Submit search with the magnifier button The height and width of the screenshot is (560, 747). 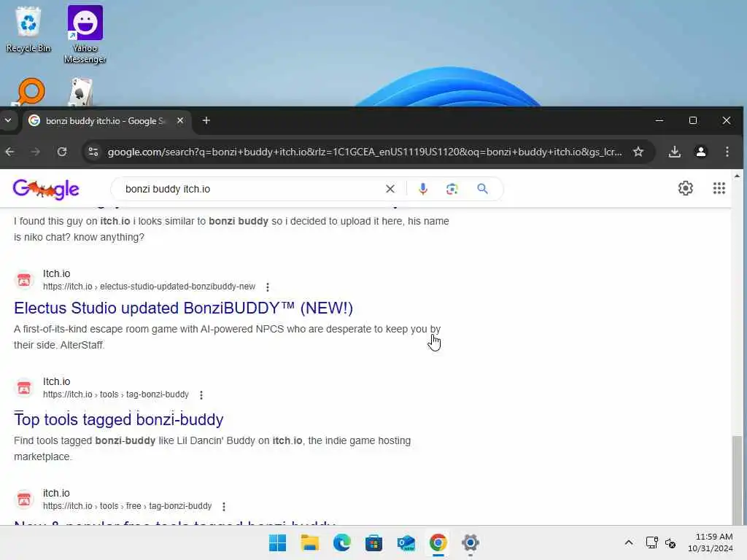(x=483, y=189)
